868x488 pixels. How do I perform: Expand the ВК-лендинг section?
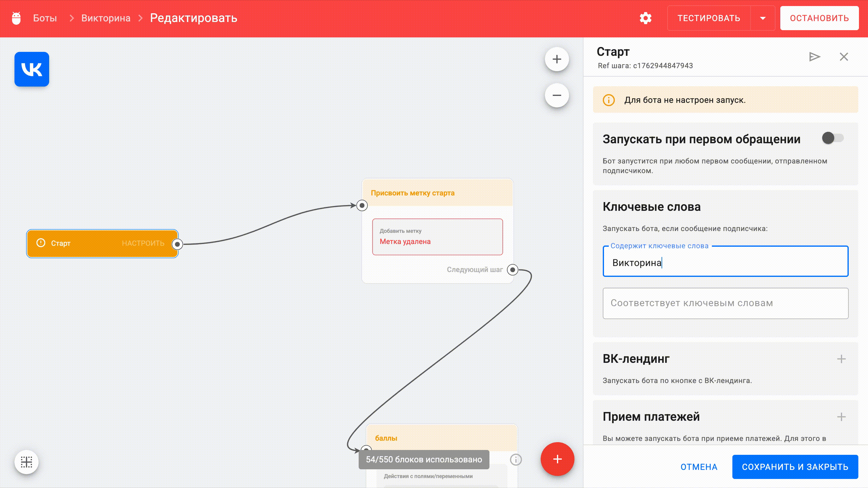coord(841,359)
